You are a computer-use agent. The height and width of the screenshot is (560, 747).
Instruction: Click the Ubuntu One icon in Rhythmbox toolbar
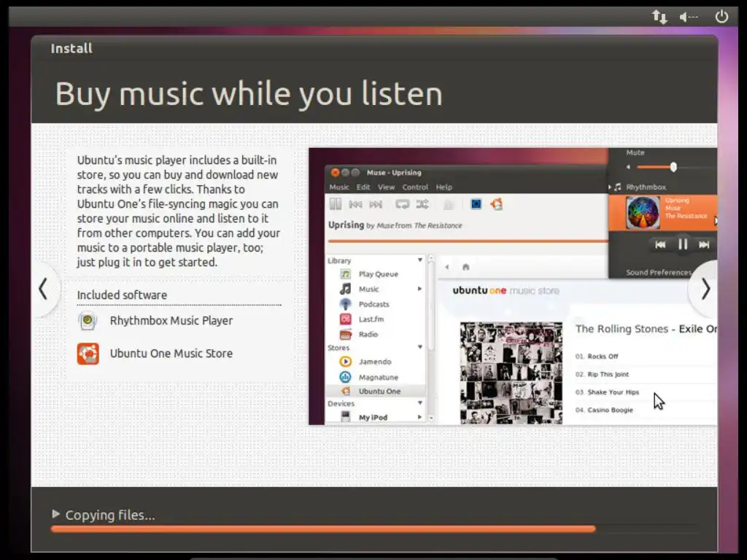(496, 204)
